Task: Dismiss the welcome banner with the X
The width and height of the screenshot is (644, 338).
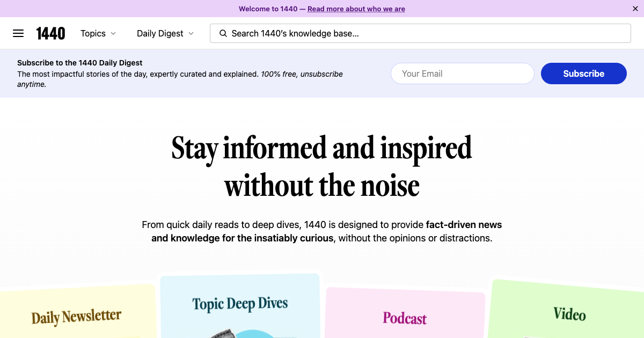Action: (x=635, y=9)
